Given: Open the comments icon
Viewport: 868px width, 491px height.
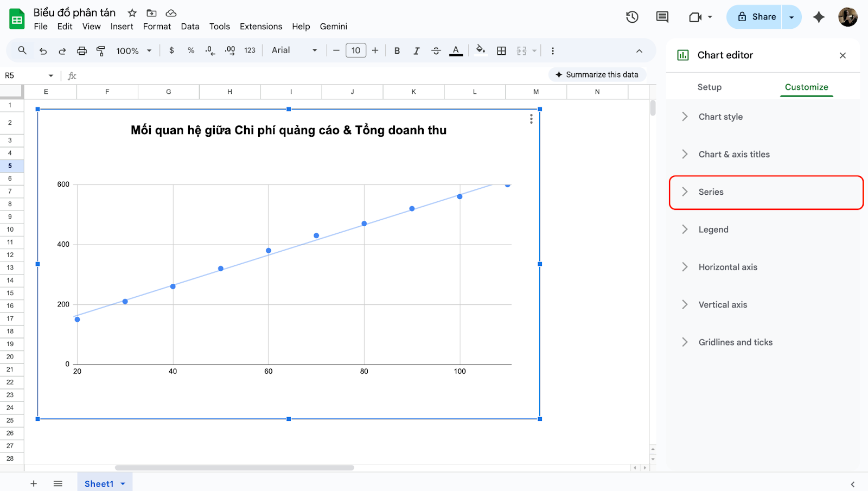Looking at the screenshot, I should [x=662, y=17].
